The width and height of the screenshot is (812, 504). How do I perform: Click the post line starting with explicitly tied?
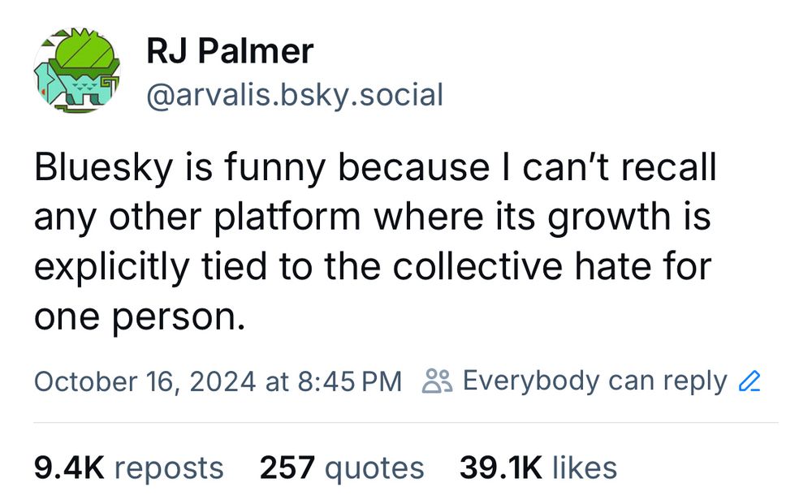(373, 267)
